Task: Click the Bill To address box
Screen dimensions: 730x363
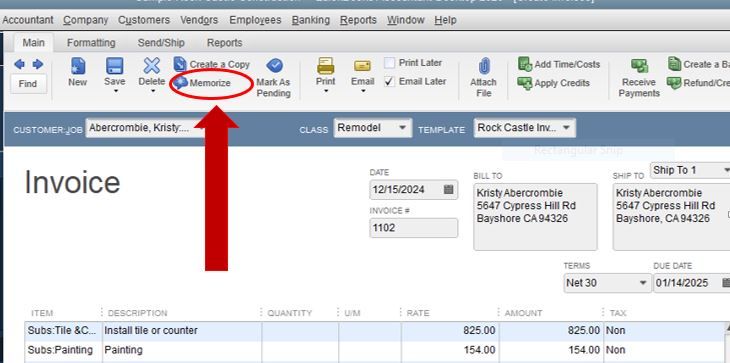Action: 535,216
